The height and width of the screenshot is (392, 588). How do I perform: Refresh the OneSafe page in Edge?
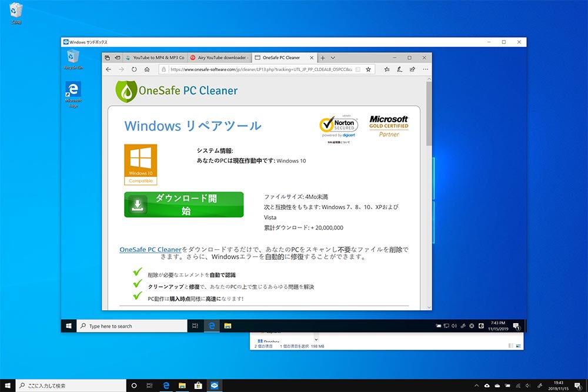tap(134, 69)
